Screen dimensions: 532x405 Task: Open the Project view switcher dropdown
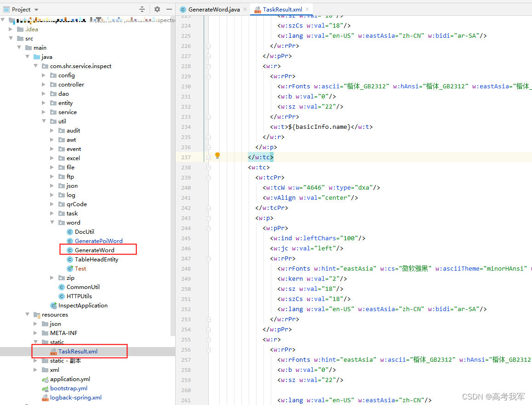(x=37, y=9)
